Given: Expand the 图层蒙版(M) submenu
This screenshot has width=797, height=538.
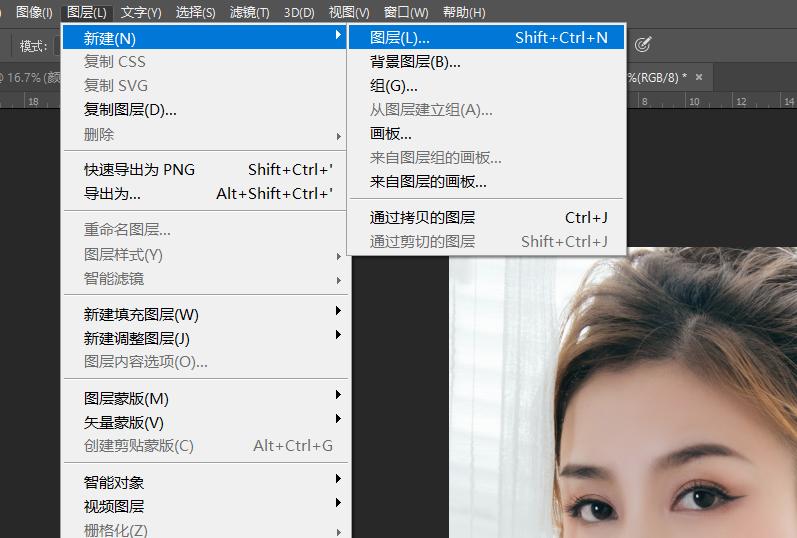Looking at the screenshot, I should coord(204,398).
